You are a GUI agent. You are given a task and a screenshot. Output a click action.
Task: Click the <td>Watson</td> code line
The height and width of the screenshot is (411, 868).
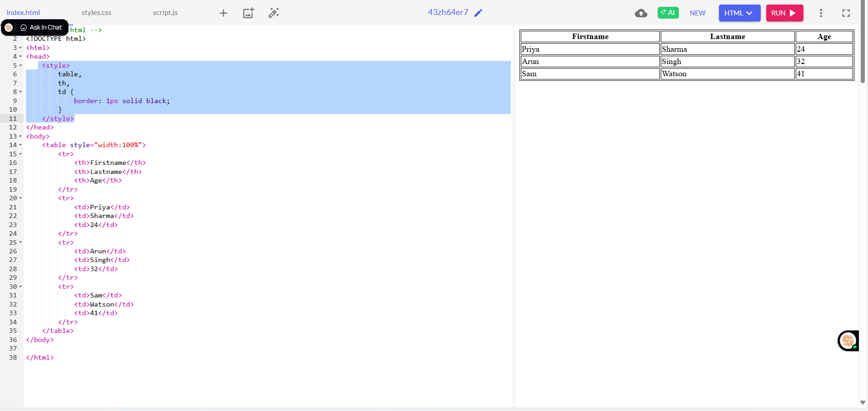pos(104,305)
